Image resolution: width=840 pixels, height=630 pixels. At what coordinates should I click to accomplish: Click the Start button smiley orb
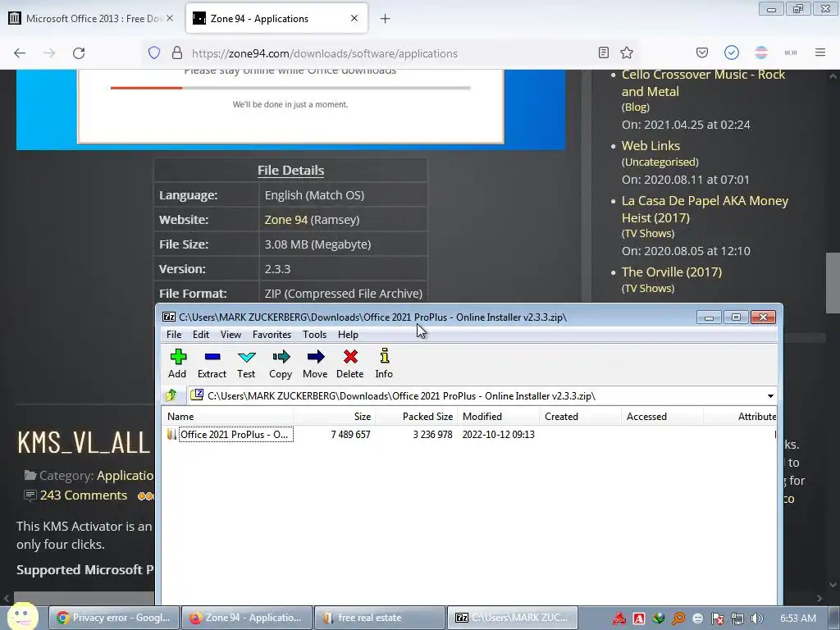click(x=21, y=616)
